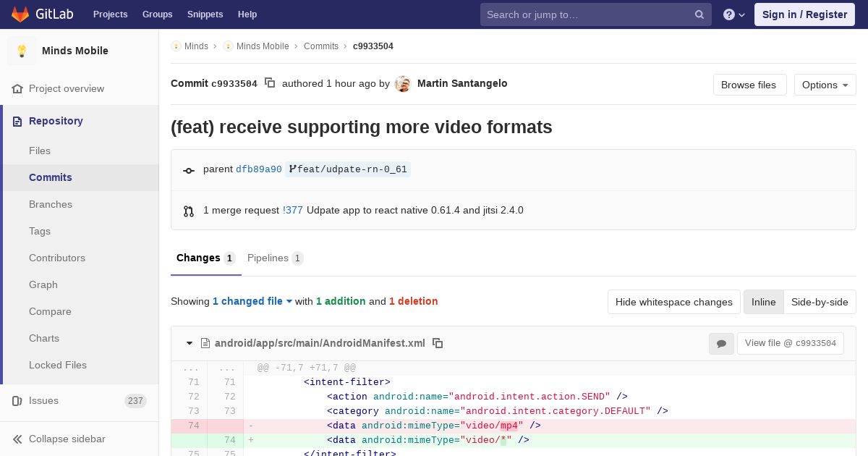
Task: Open Snippets in top navigation
Action: pos(205,14)
